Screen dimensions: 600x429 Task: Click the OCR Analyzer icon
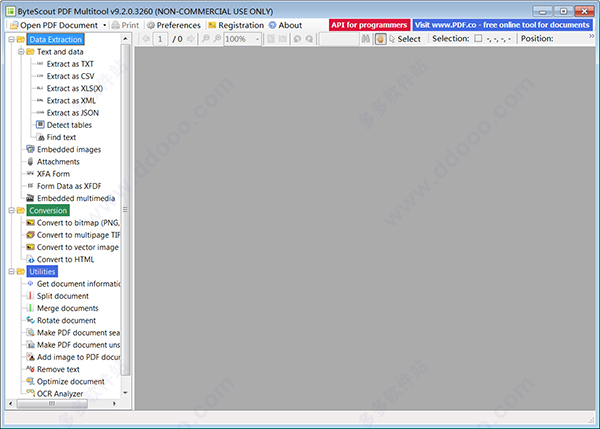tap(30, 392)
